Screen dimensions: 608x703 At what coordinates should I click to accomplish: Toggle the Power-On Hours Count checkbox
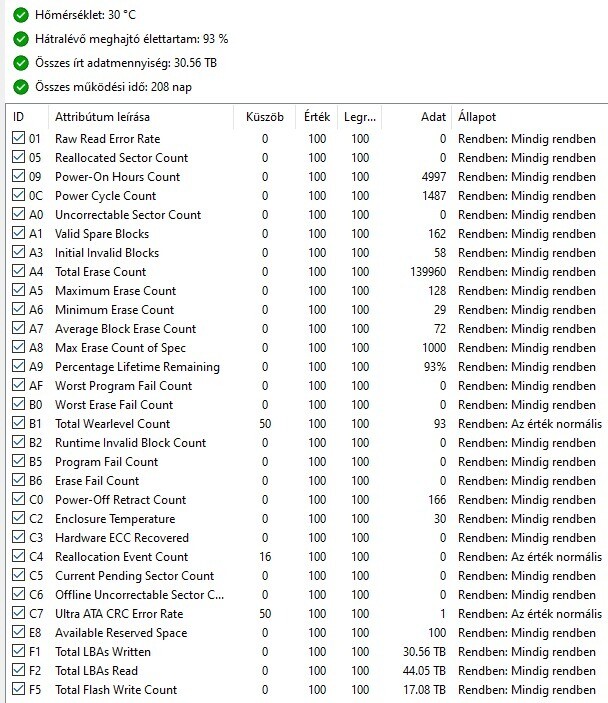18,176
